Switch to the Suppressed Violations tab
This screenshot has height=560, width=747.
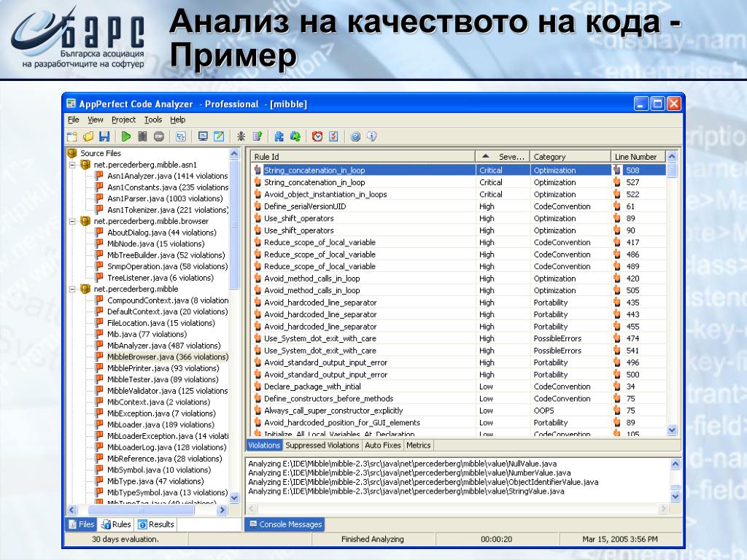(x=322, y=446)
